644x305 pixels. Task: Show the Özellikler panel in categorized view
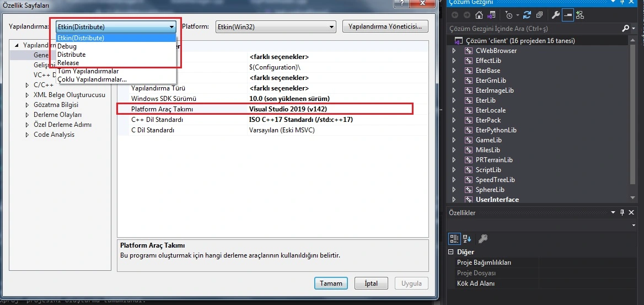click(453, 238)
